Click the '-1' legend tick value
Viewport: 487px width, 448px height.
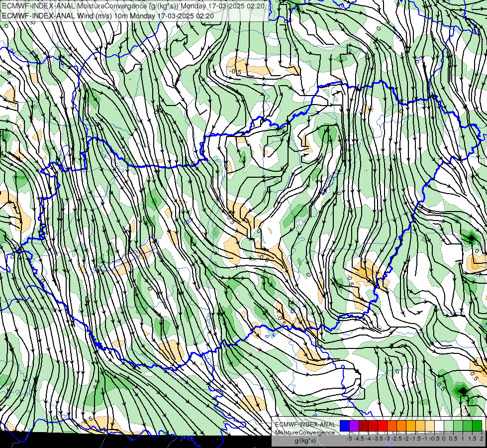pos(425,439)
